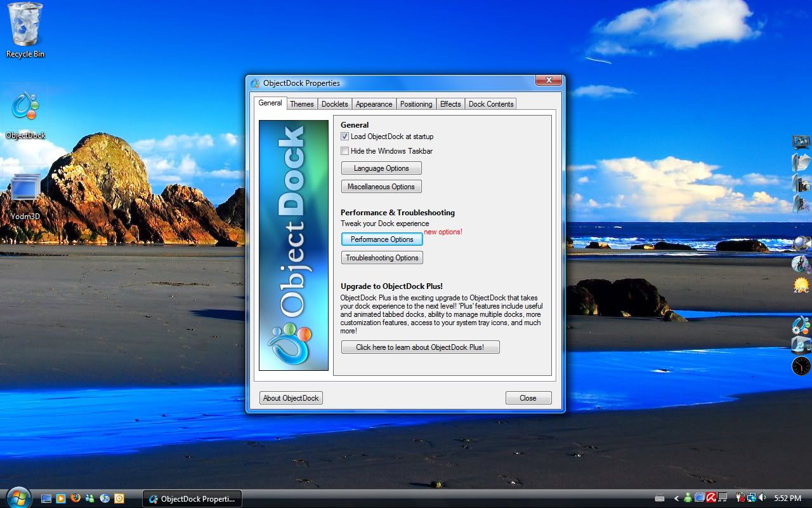The width and height of the screenshot is (812, 508).
Task: Click the ObjectDock Properties taskbar button
Action: coord(192,499)
